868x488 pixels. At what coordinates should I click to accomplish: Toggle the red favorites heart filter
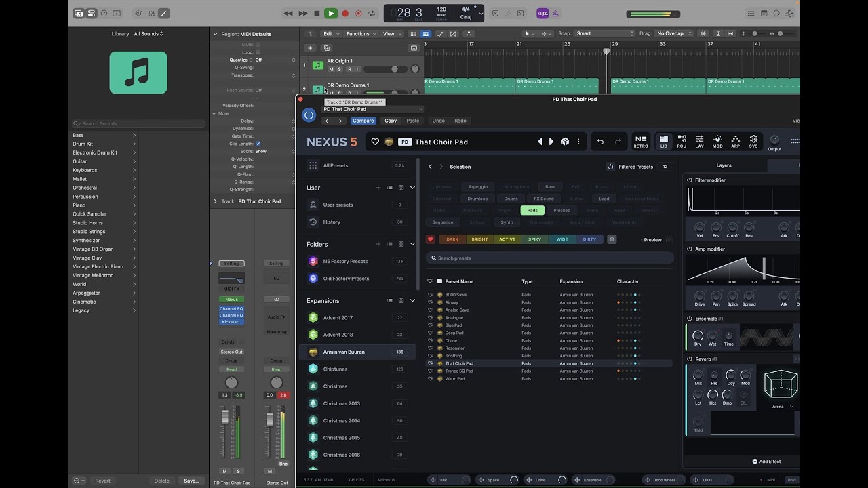click(430, 239)
